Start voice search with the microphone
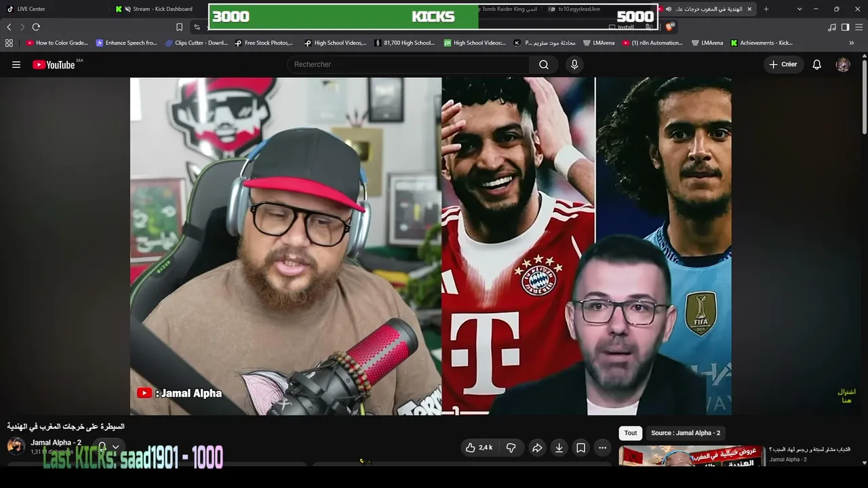The width and height of the screenshot is (868, 488). pos(574,64)
